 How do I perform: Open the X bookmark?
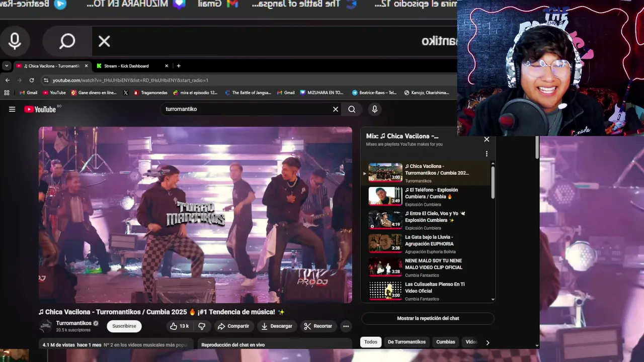(126, 93)
